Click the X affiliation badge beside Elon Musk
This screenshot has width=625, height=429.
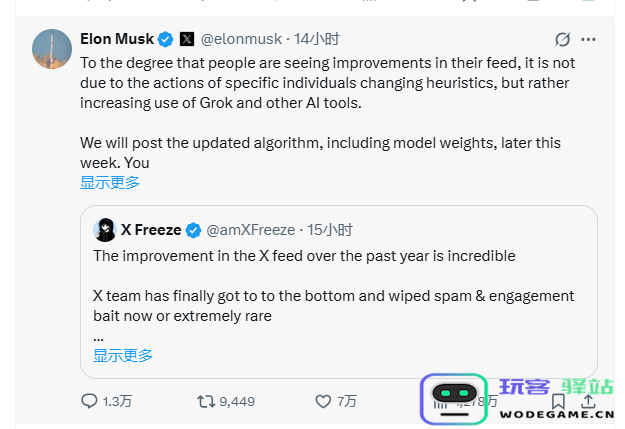186,40
